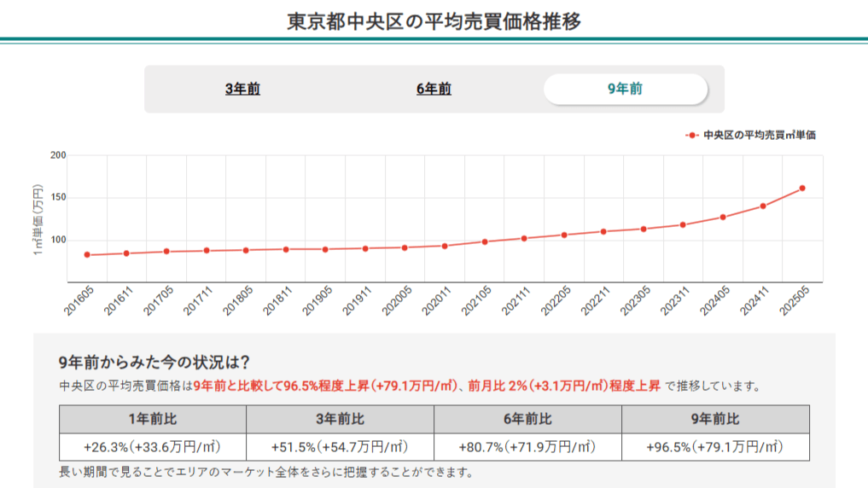Select the data marker for 202205
The width and height of the screenshot is (868, 488).
coord(564,235)
